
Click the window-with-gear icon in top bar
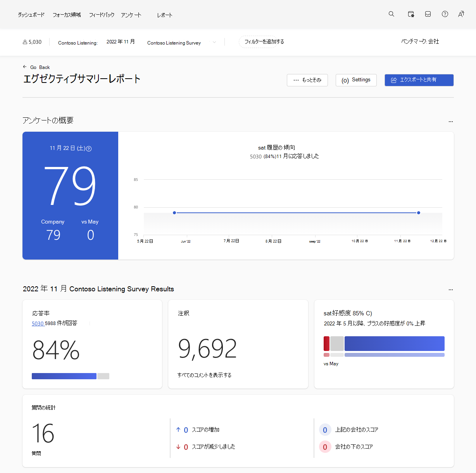410,14
